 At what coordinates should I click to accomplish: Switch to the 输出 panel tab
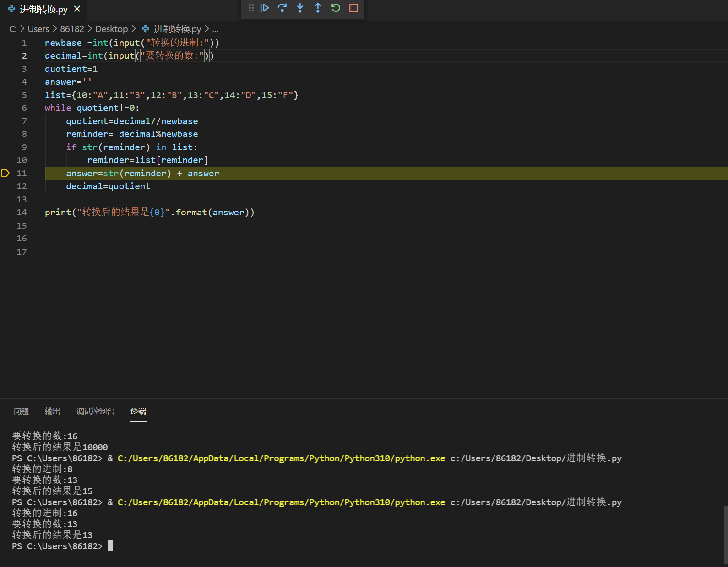(x=52, y=411)
